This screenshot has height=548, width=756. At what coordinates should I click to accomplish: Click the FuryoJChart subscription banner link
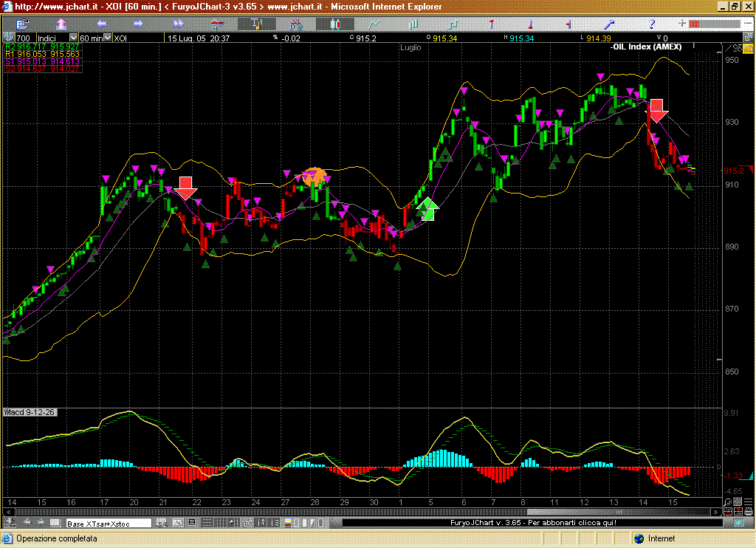pyautogui.click(x=532, y=523)
